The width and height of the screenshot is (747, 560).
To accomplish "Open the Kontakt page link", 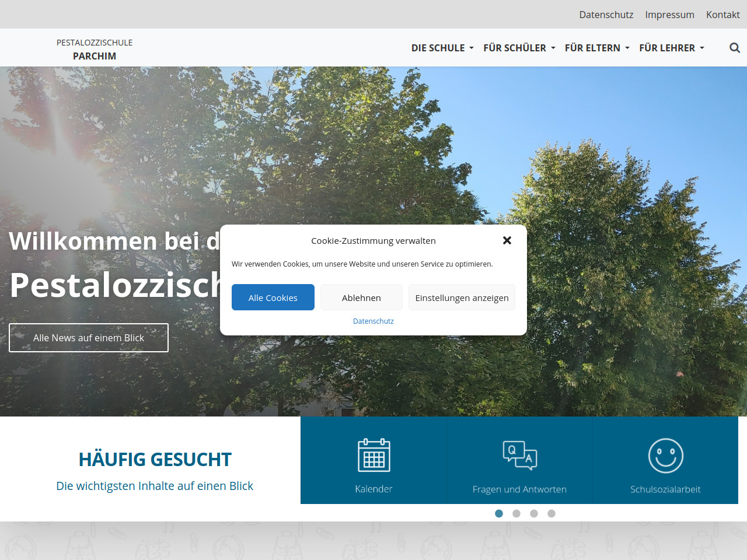I will (722, 15).
